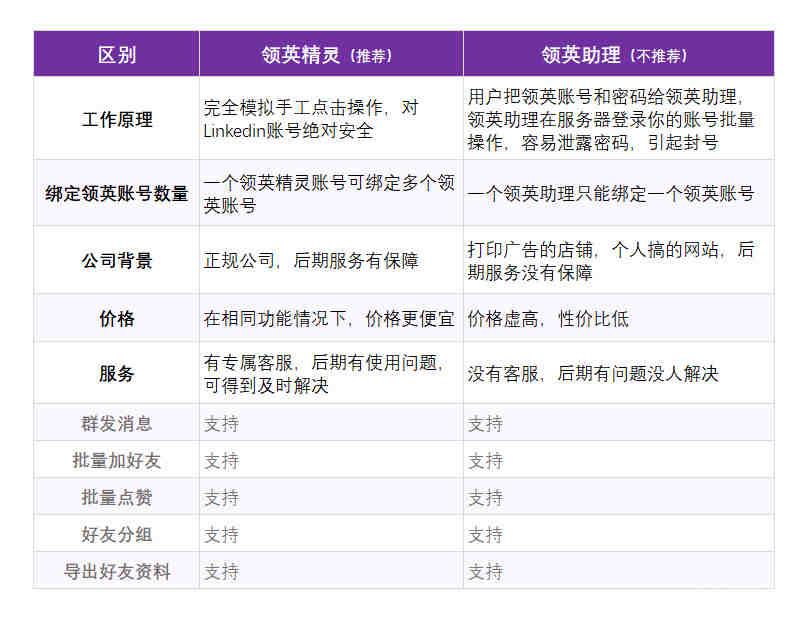Select the 群发消息 row label

(117, 423)
